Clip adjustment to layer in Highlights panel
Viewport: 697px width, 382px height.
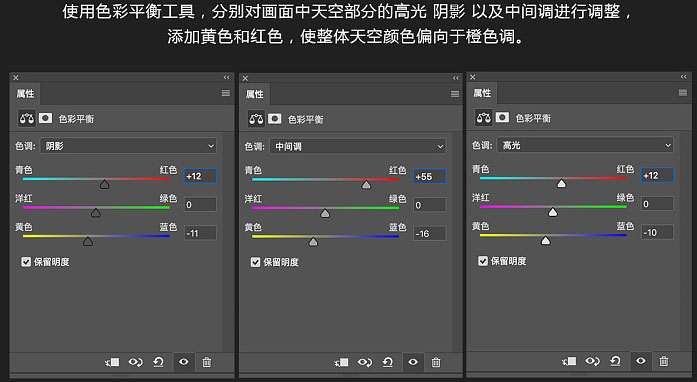click(x=569, y=362)
